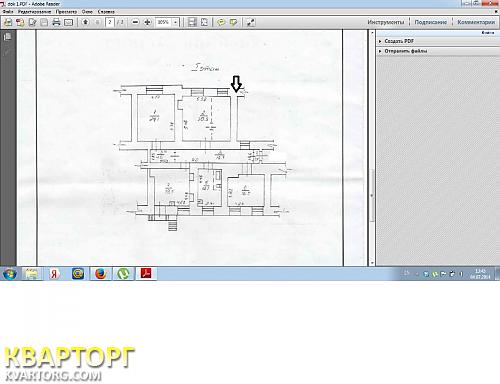
Task: Click the zoom out minus button
Action: point(135,22)
